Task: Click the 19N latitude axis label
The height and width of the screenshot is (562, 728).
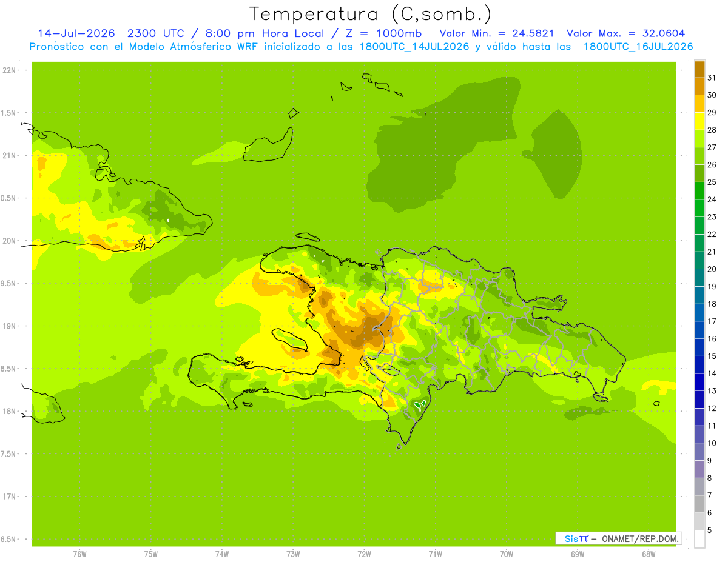Action: 10,326
